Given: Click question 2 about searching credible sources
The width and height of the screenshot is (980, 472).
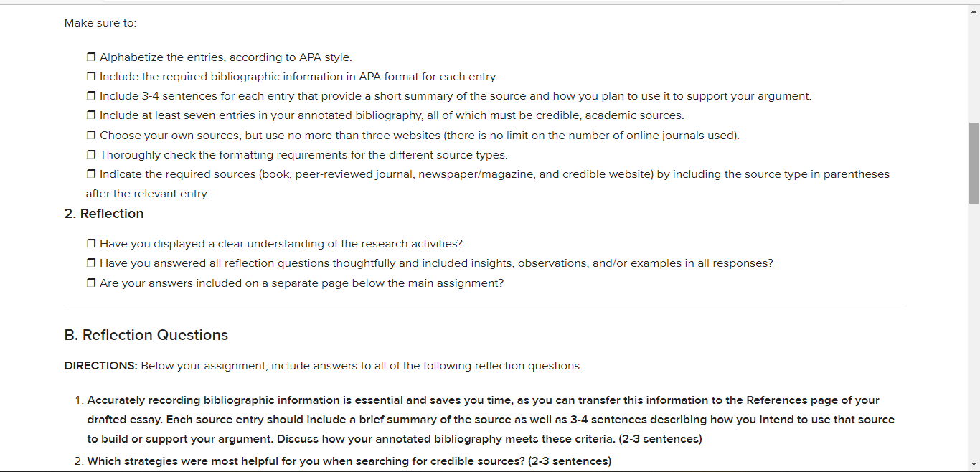Looking at the screenshot, I should [349, 461].
